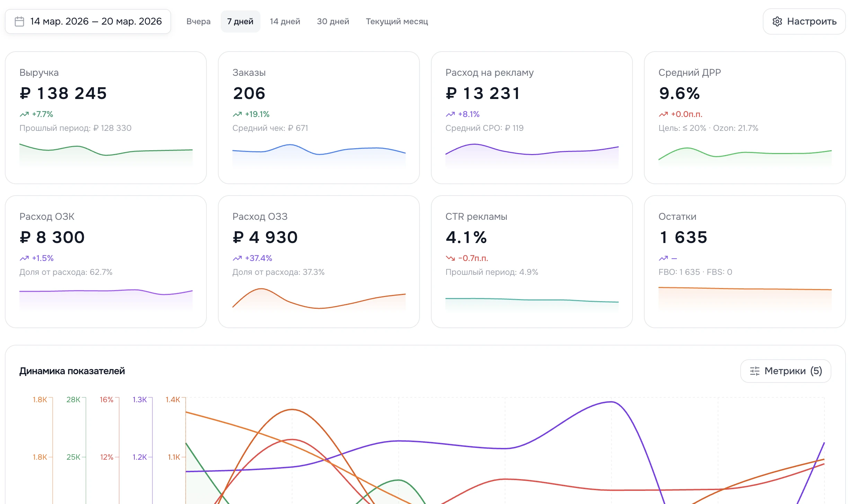Screen dimensions: 848x504
Task: Click Прошлый период: ₽ 128 330 text
Action: tap(76, 128)
